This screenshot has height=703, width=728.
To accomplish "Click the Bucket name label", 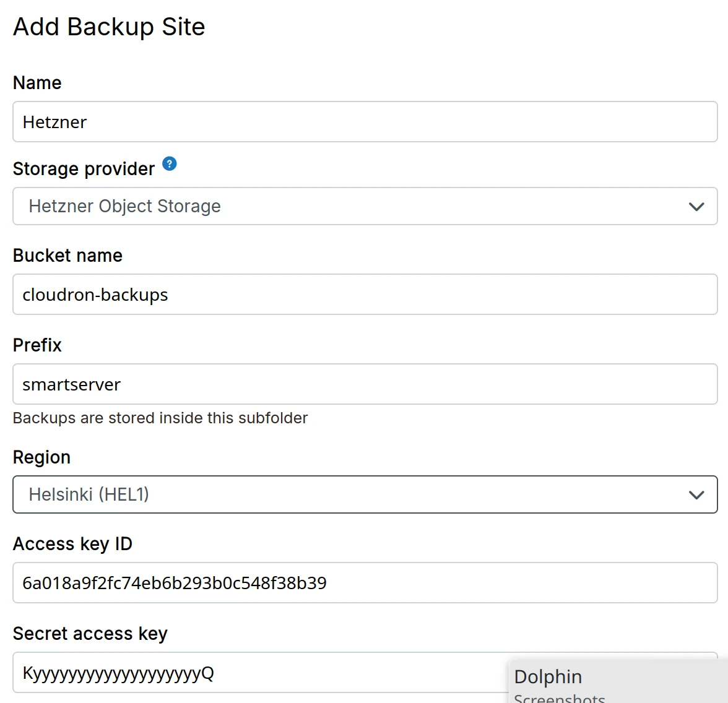I will (x=67, y=256).
